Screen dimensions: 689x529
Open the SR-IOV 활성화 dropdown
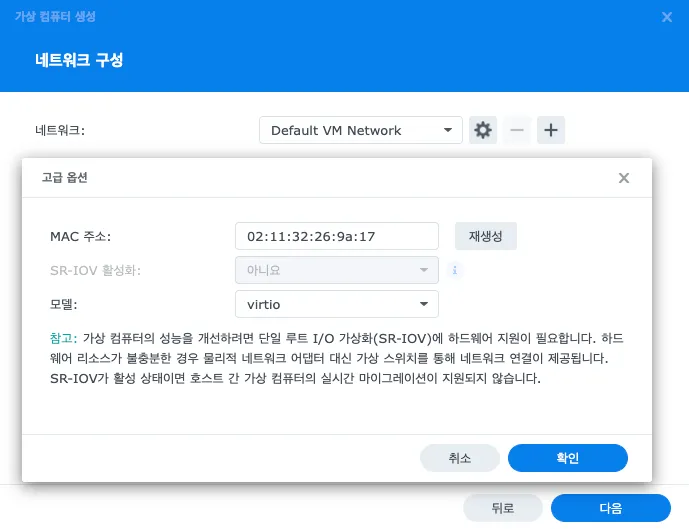click(337, 270)
